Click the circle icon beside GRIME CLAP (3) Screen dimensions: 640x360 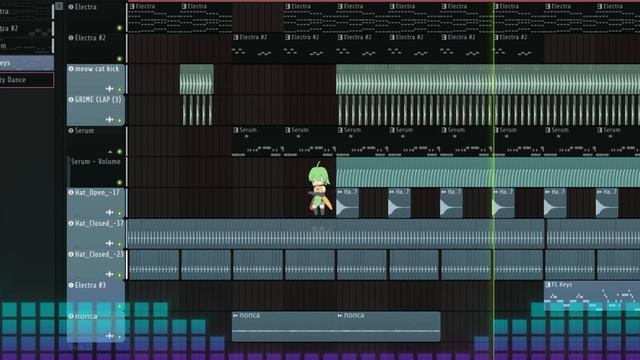coord(71,100)
